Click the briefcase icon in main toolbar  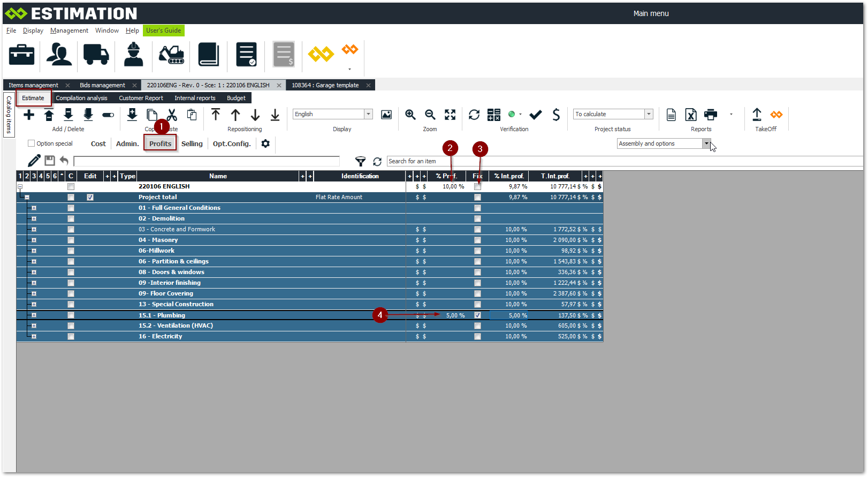(x=22, y=55)
